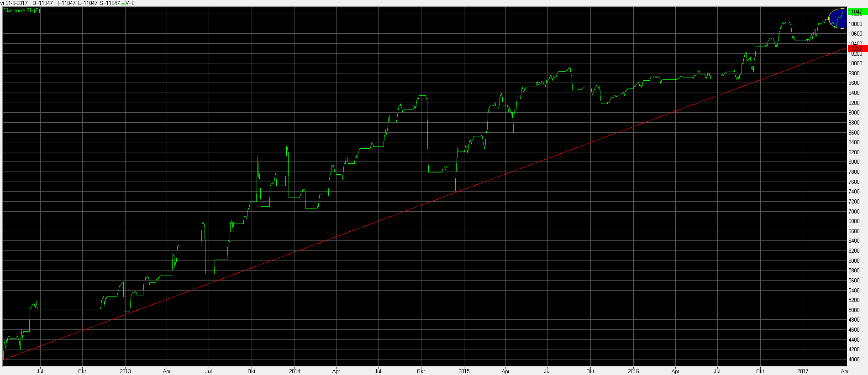Click the 5200 price axis label

point(854,300)
